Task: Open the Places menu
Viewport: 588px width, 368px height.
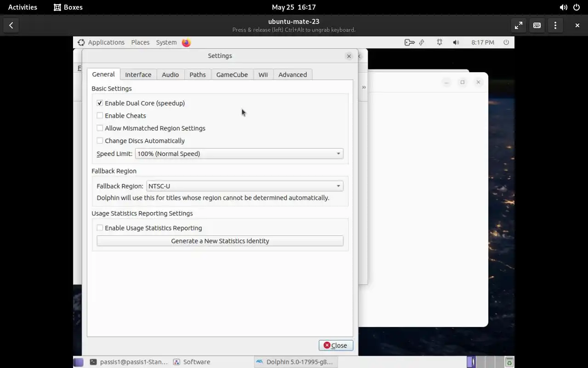Action: pyautogui.click(x=140, y=42)
